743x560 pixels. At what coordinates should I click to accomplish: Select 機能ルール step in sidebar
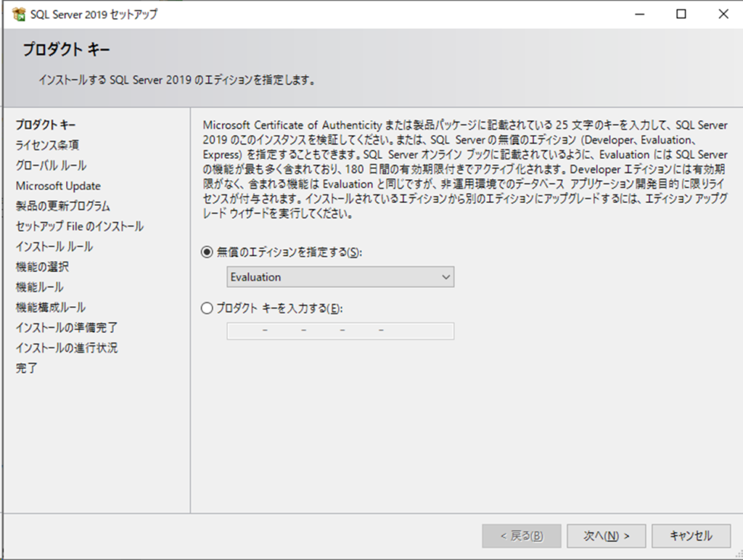[x=39, y=287]
